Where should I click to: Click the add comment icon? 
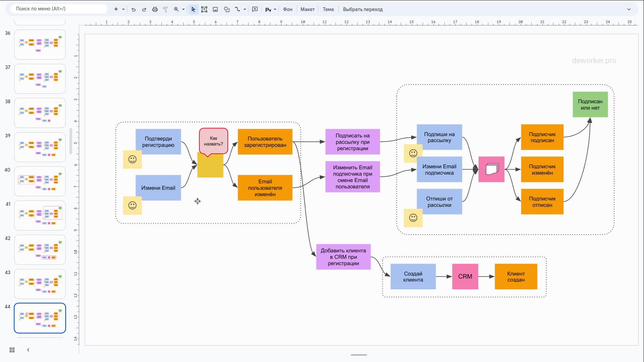click(255, 9)
